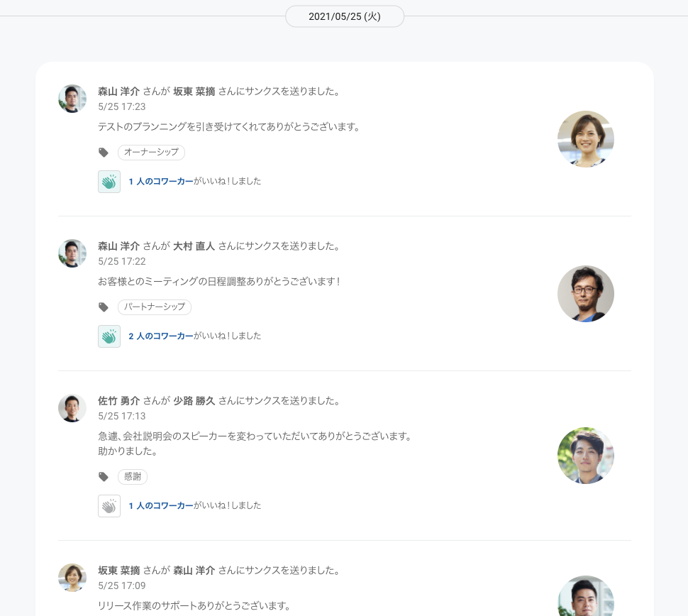
Task: Open the sender avatar on the 5/25 17:23 post
Action: coord(72,99)
